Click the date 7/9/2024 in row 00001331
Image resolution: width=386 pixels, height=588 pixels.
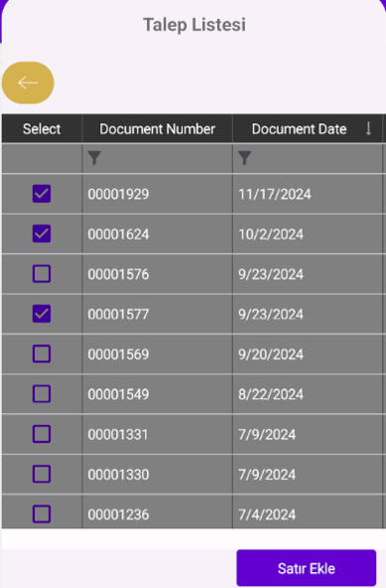point(308,434)
